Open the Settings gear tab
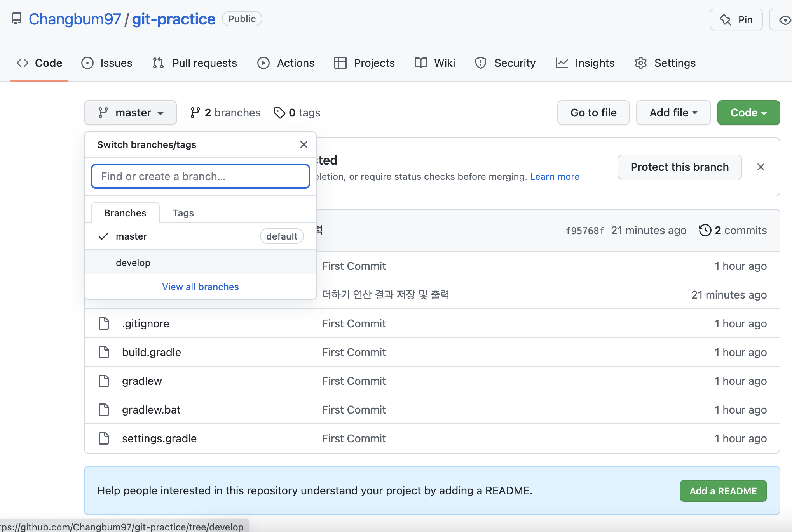Screen dimensions: 792x532 click(x=665, y=63)
